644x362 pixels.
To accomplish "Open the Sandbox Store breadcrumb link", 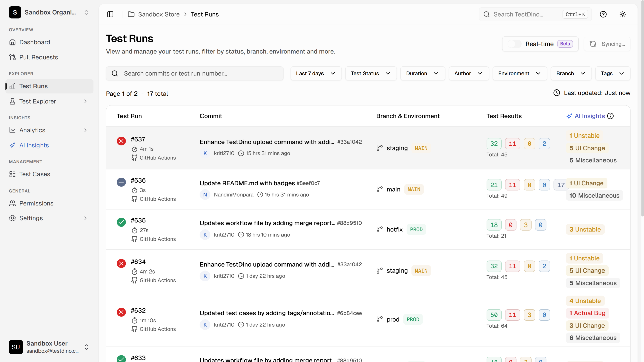I will [x=158, y=14].
